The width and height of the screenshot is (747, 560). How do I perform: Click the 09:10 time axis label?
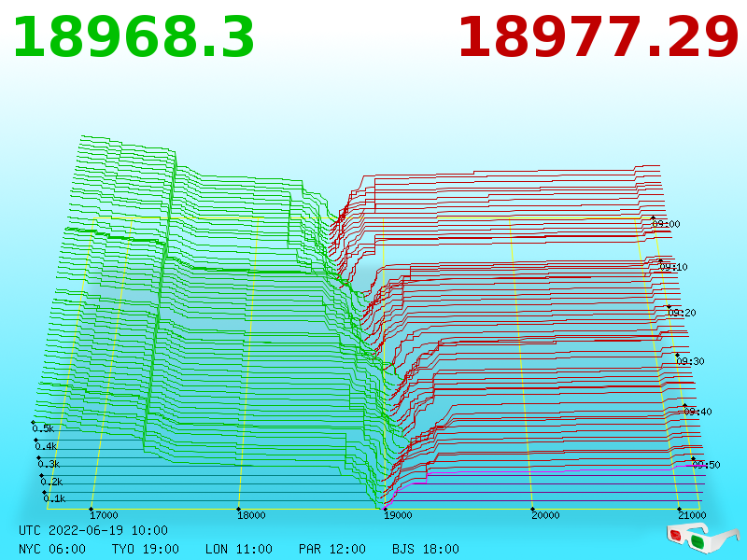click(673, 267)
